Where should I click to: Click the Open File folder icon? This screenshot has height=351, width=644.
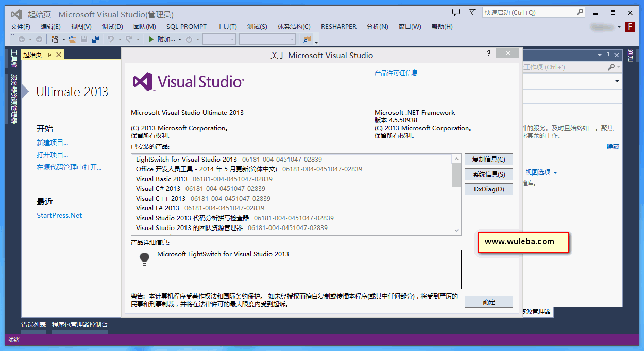[x=72, y=39]
